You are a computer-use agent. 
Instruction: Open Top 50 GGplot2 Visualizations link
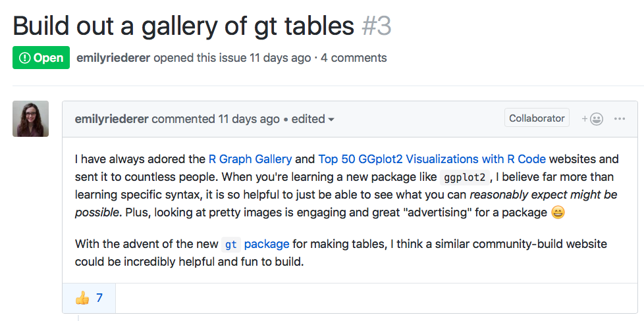pyautogui.click(x=432, y=159)
